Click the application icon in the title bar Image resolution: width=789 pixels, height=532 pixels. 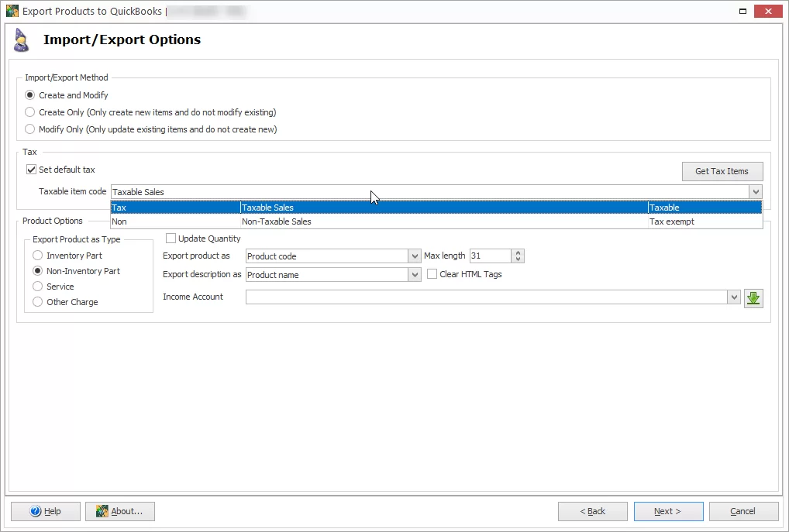tap(11, 11)
